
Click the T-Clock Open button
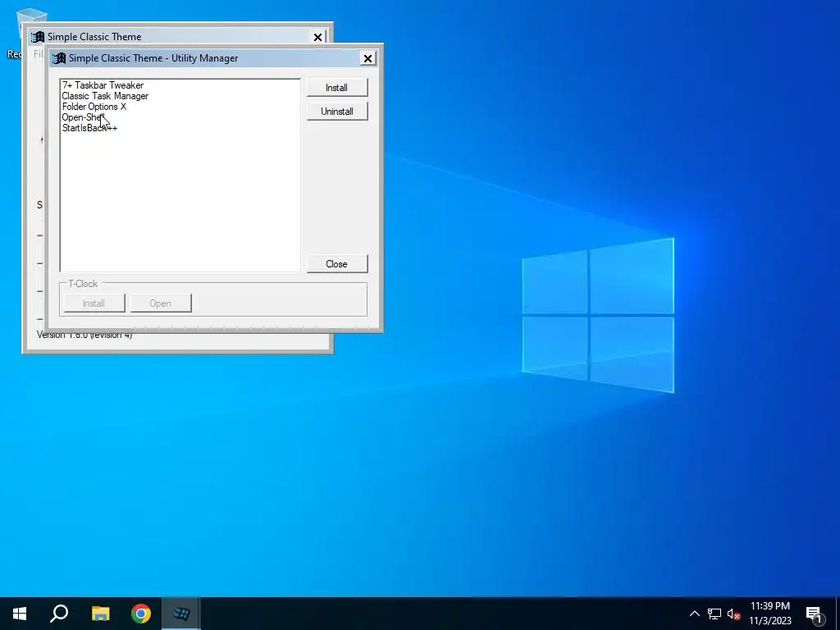tap(160, 304)
